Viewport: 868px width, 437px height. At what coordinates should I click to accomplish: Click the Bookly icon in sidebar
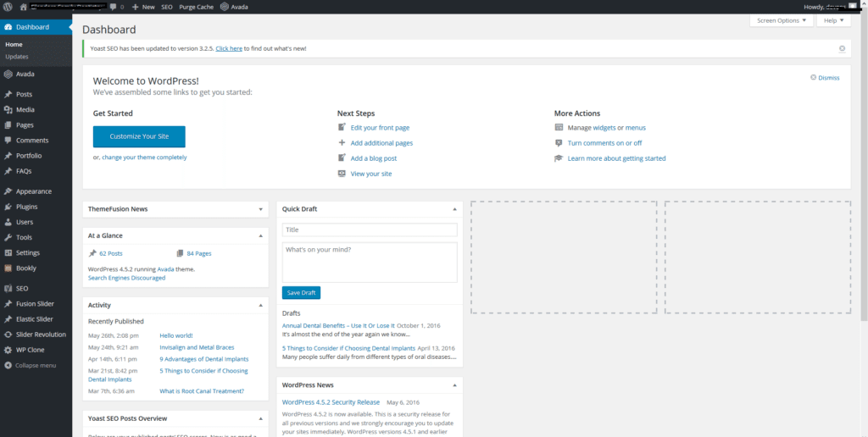point(8,268)
